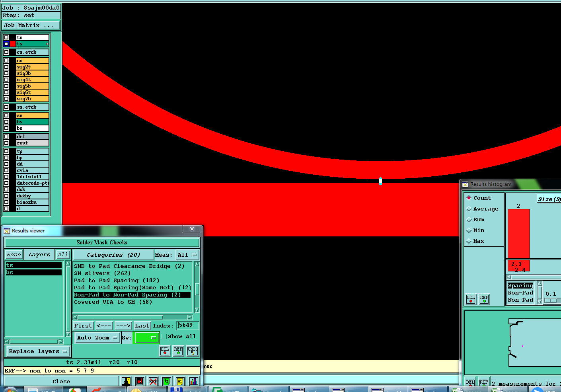Select Count radio option in histogram

click(469, 198)
